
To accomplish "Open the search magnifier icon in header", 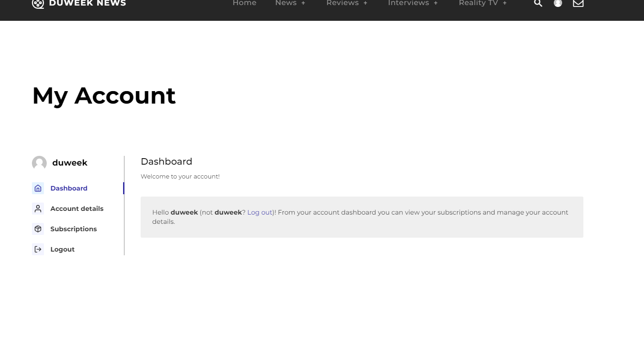I will click(538, 3).
